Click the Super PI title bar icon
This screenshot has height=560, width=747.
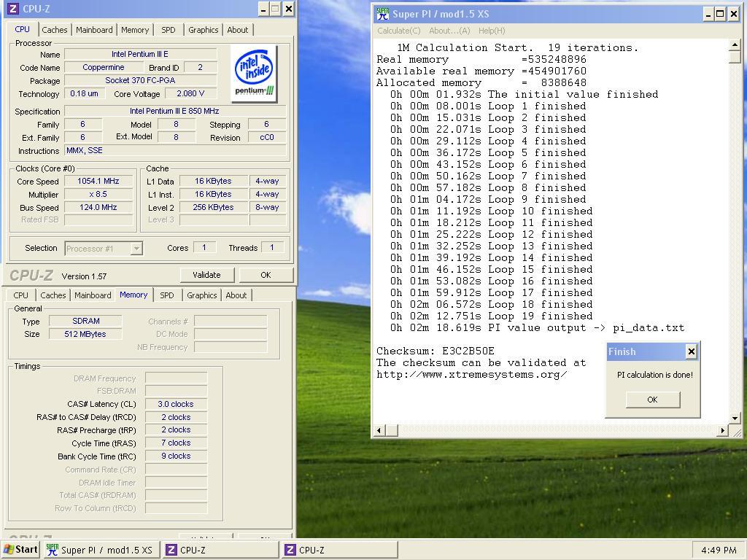click(x=382, y=15)
